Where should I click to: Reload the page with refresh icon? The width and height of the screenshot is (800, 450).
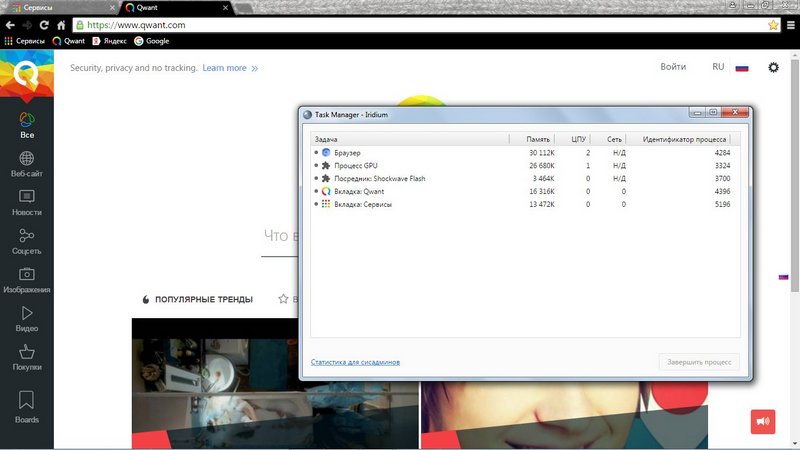(x=44, y=25)
